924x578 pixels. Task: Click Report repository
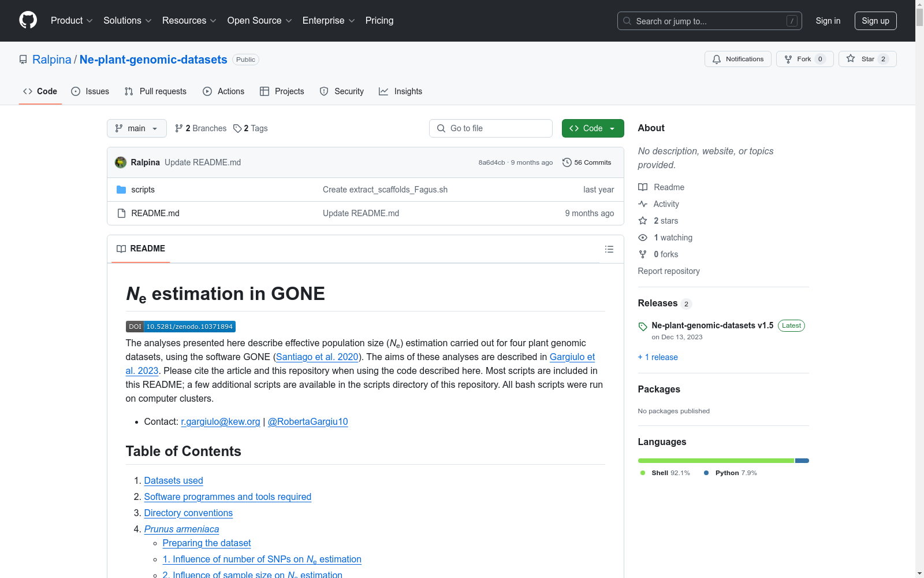click(x=669, y=271)
